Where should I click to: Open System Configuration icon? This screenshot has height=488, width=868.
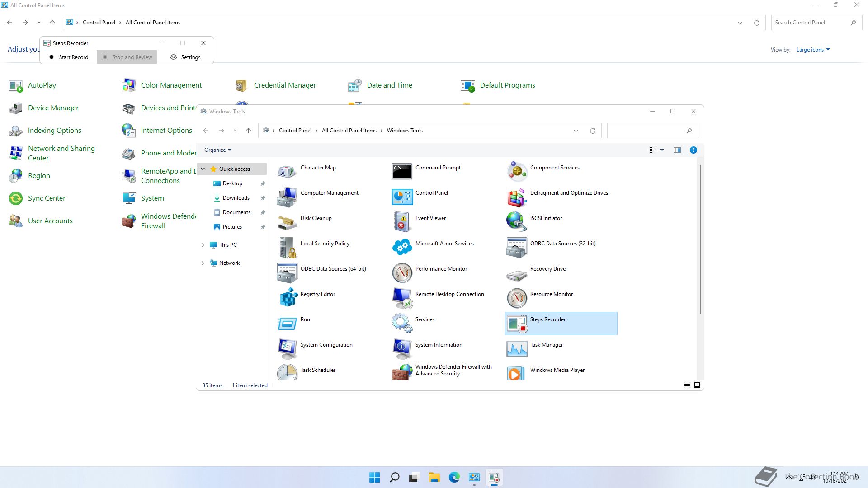coord(287,349)
